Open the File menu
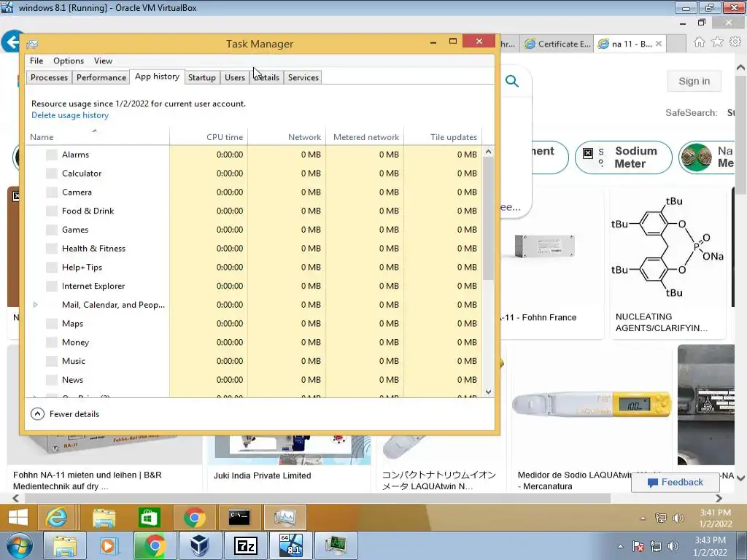 (36, 61)
